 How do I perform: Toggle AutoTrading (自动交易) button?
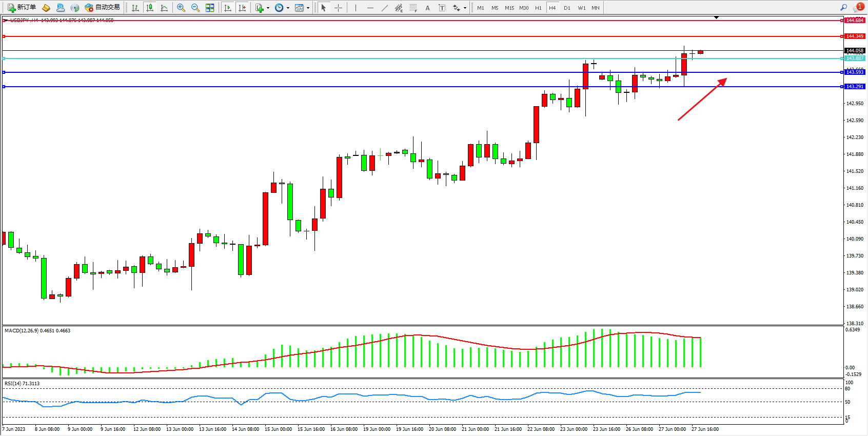(103, 8)
